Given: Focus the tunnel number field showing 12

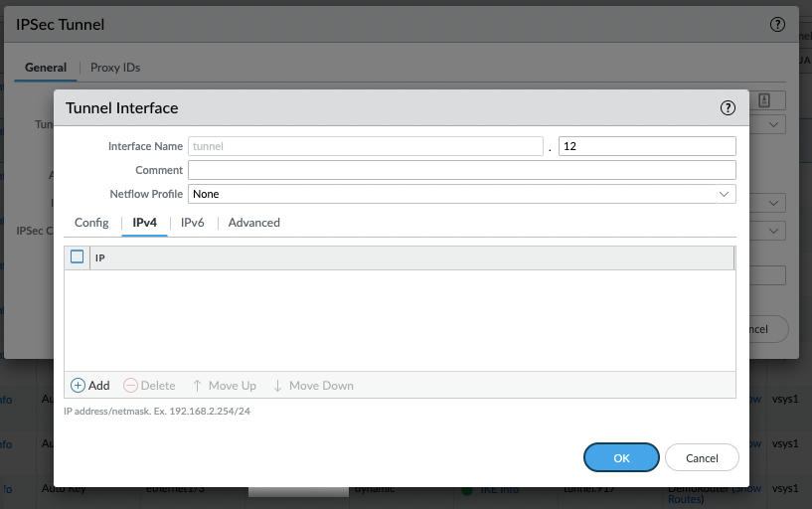Looking at the screenshot, I should 647,146.
